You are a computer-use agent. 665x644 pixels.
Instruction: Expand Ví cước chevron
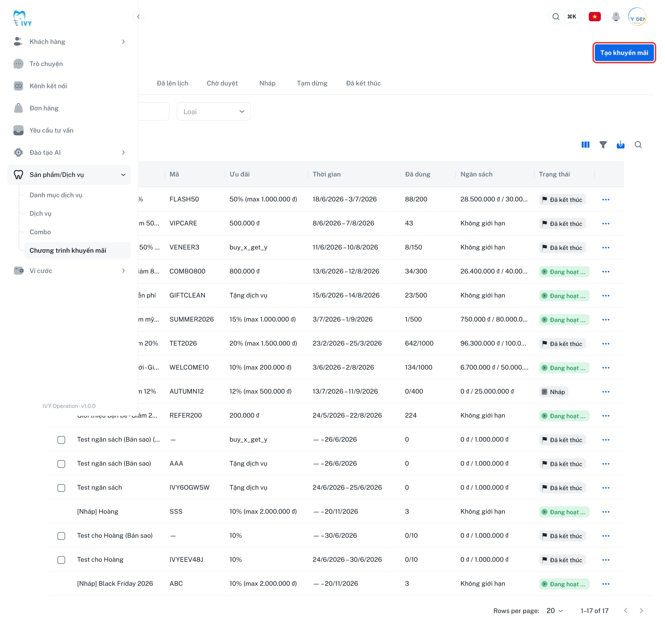pyautogui.click(x=124, y=270)
